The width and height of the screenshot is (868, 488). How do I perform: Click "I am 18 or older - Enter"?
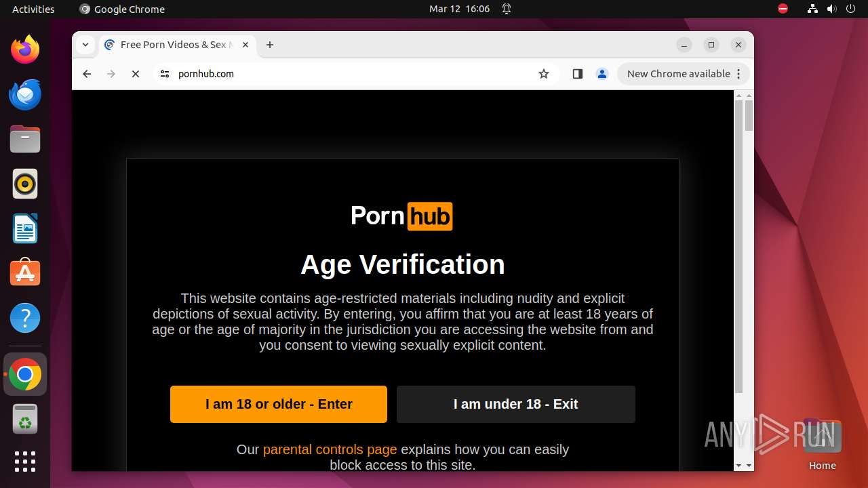click(279, 404)
